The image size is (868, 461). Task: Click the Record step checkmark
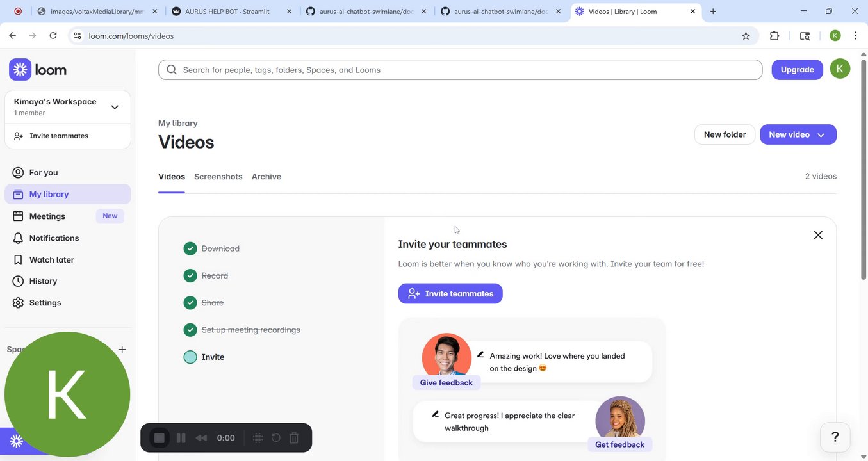click(x=190, y=276)
